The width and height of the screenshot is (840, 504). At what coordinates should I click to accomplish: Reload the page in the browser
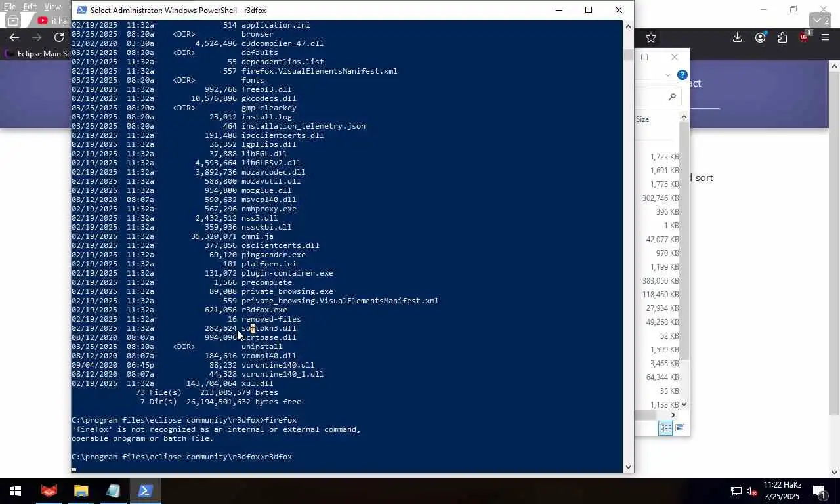coord(59,37)
